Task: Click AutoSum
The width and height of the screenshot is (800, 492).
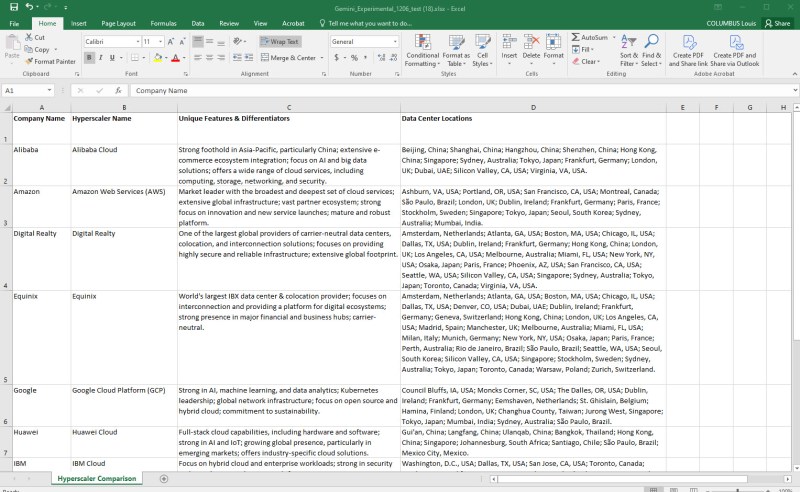Action: (x=590, y=37)
